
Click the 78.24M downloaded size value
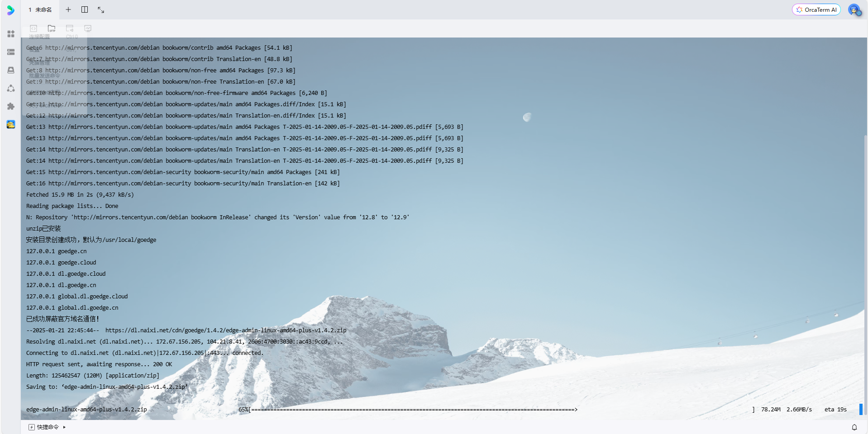point(771,410)
